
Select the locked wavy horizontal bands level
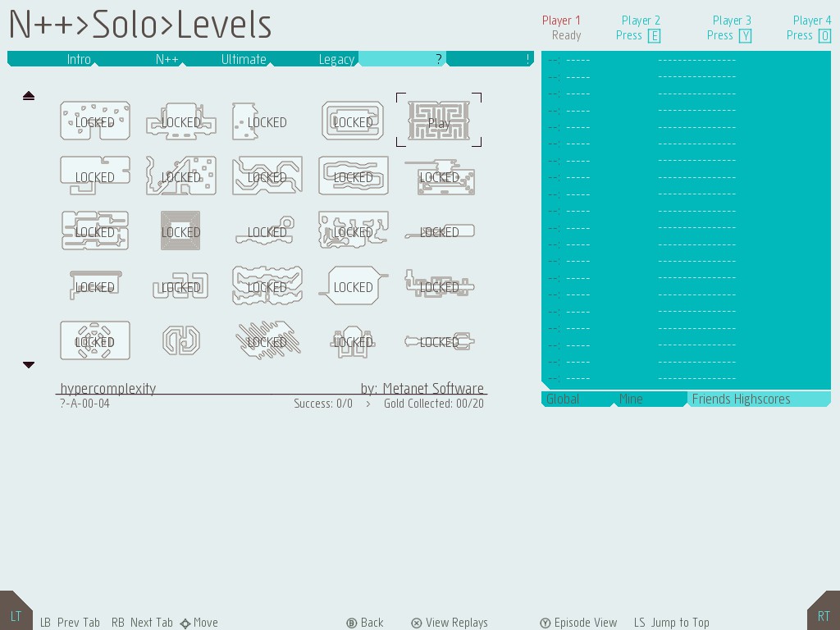[x=267, y=285]
